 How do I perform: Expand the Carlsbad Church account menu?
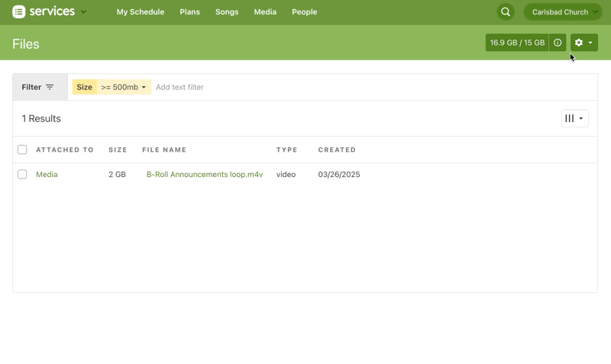point(562,12)
